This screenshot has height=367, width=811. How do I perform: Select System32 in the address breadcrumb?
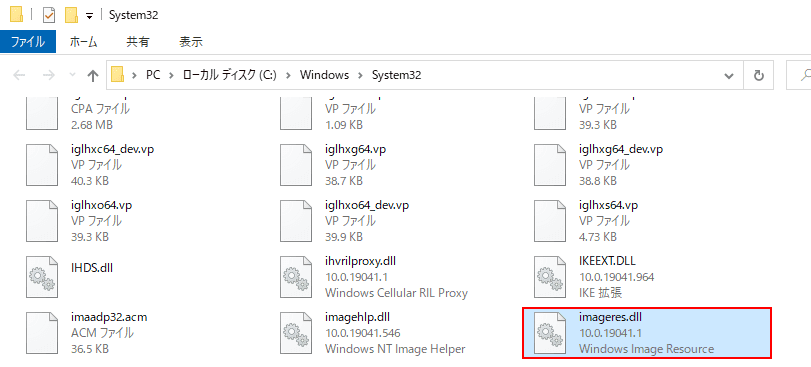pyautogui.click(x=397, y=75)
